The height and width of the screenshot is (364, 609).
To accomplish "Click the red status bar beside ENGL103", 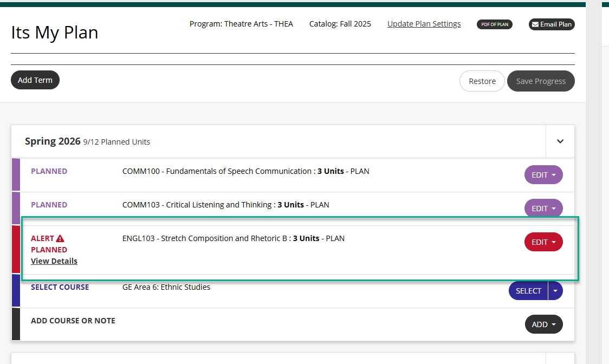I will coord(17,249).
